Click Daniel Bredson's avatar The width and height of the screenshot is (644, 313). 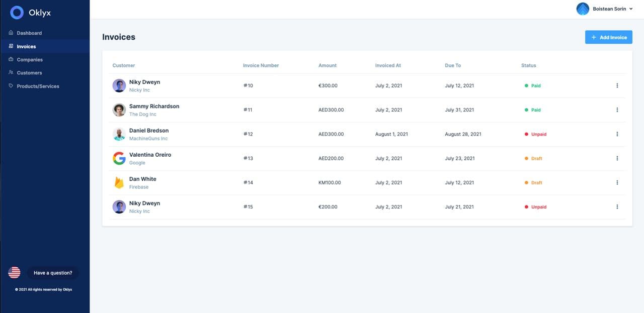(119, 134)
